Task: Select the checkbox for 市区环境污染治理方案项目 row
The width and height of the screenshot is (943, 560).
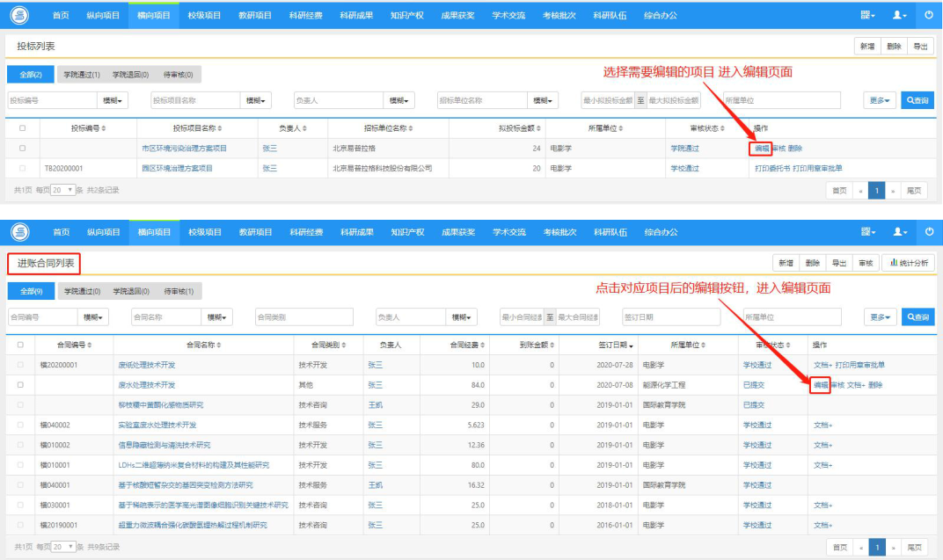Action: [22, 148]
